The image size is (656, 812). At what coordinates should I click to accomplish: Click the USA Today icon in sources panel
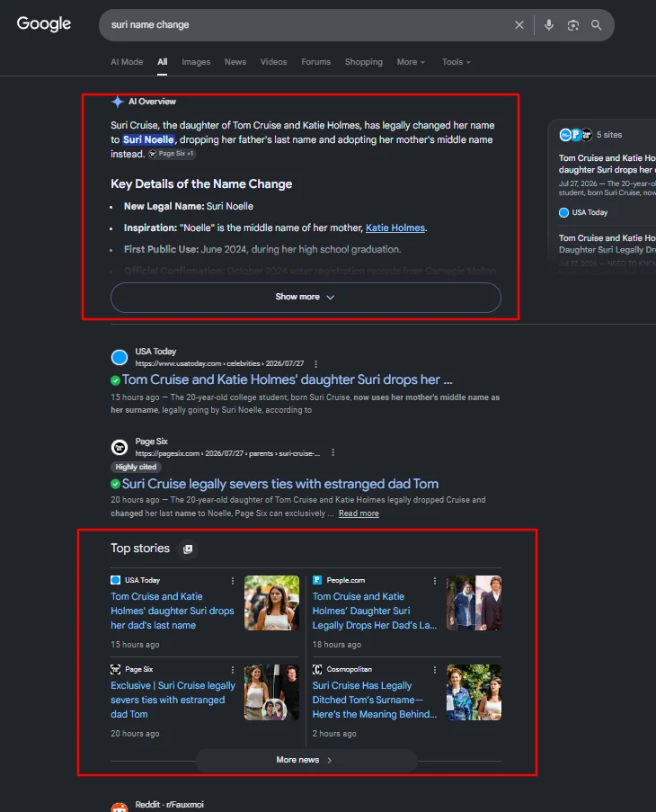564,212
